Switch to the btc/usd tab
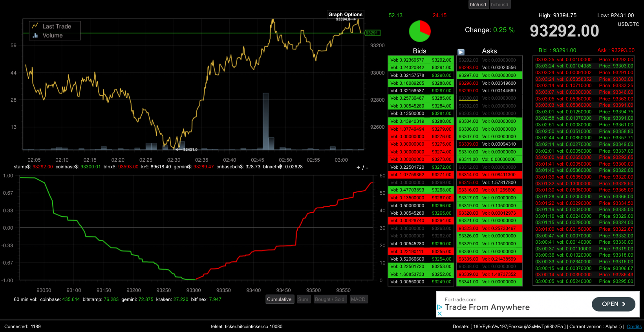The width and height of the screenshot is (644, 332). pyautogui.click(x=478, y=5)
